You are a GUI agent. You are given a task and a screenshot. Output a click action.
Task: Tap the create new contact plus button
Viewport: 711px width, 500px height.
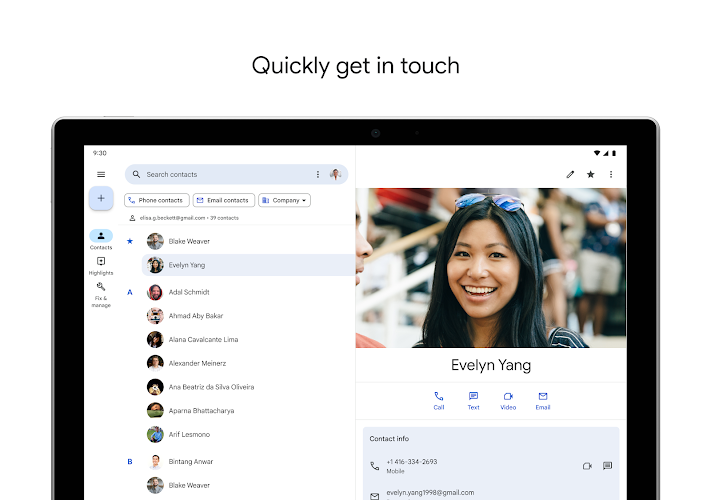(101, 198)
